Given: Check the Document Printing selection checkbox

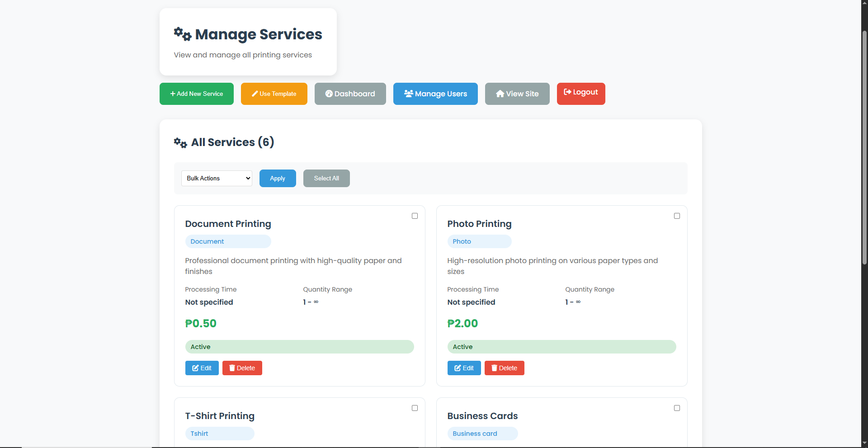Looking at the screenshot, I should [x=415, y=216].
